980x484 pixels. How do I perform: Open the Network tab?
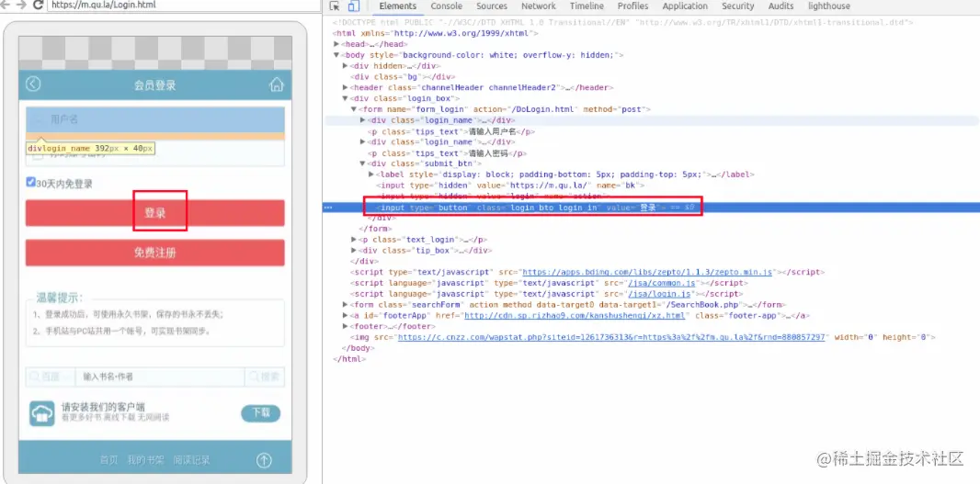pos(538,6)
